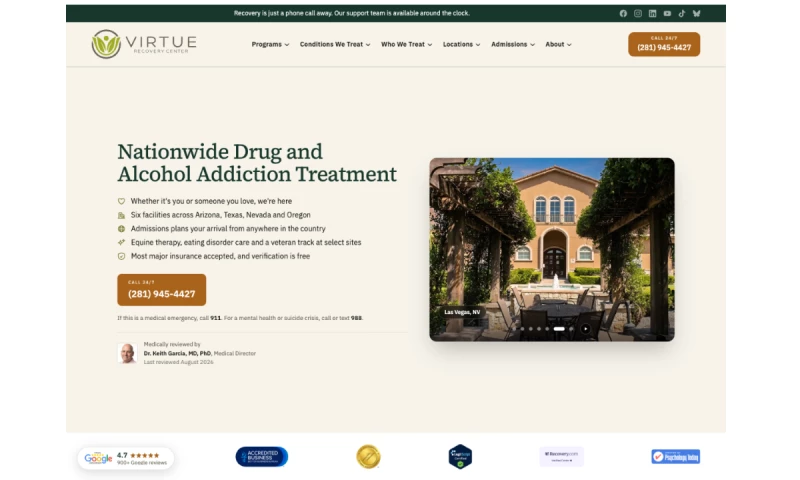Click the hero Call 24/7 phone button
The image size is (800, 480).
162,290
